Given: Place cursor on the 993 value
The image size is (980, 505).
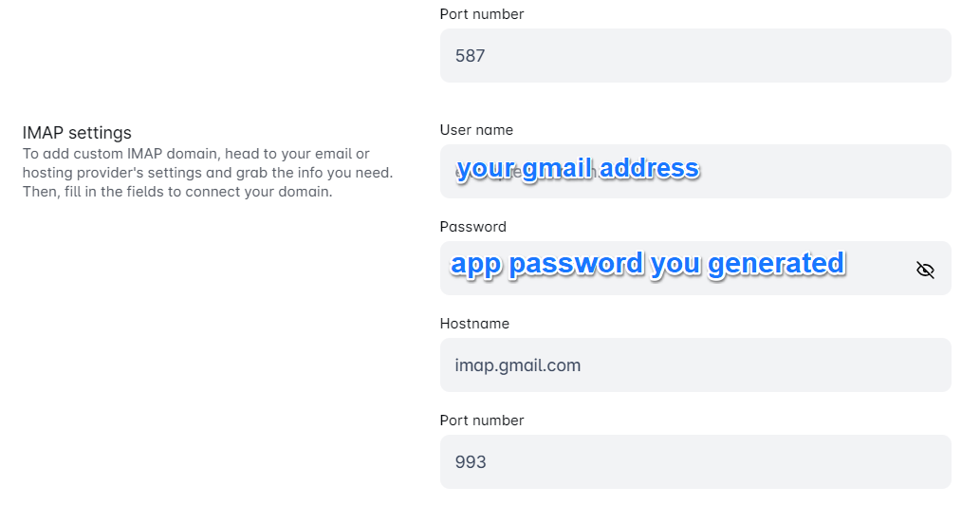Looking at the screenshot, I should point(471,461).
